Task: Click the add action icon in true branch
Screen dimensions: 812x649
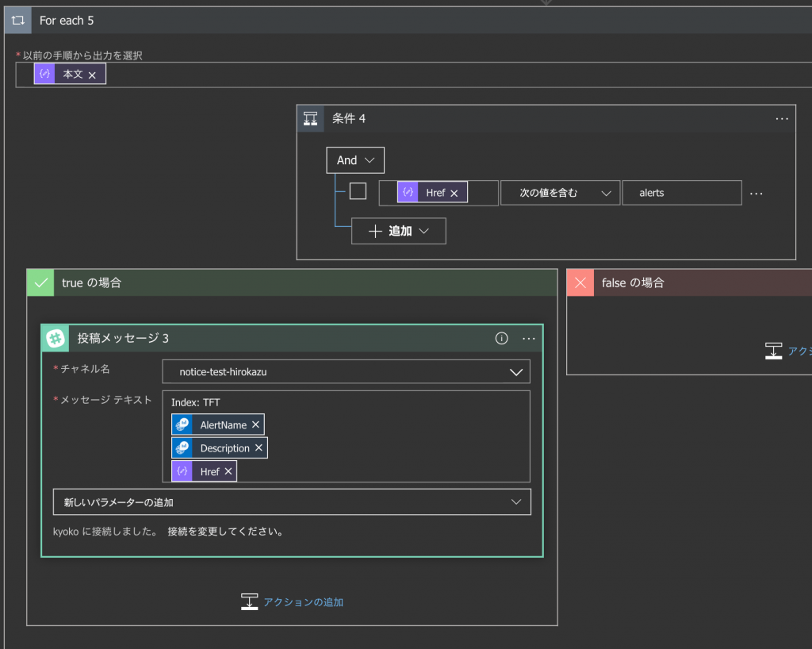Action: [x=250, y=602]
